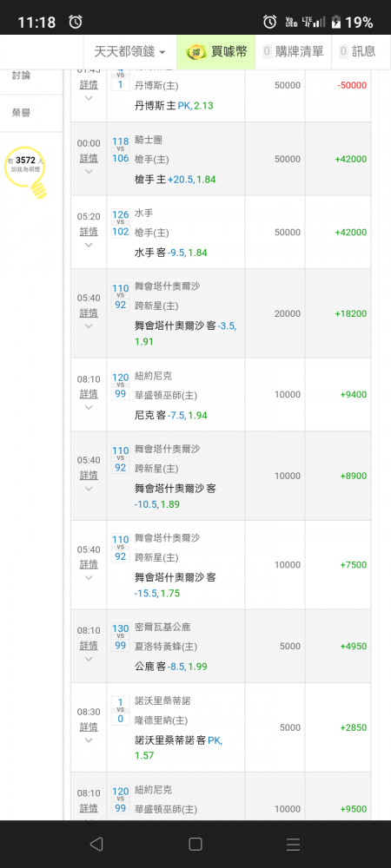The image size is (391, 868).
Task: Expand chevron under 05:20 水手 game
Action: (89, 245)
